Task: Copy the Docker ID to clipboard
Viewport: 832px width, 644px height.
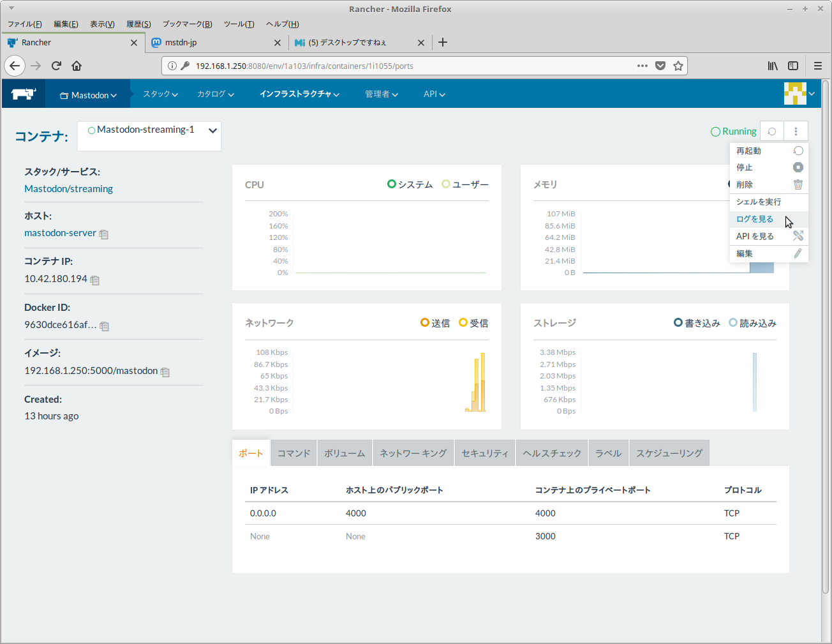Action: 105,326
